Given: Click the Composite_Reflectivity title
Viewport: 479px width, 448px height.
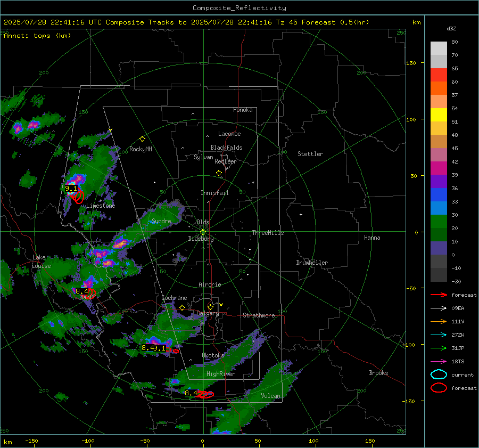Looking at the screenshot, I should [x=239, y=8].
